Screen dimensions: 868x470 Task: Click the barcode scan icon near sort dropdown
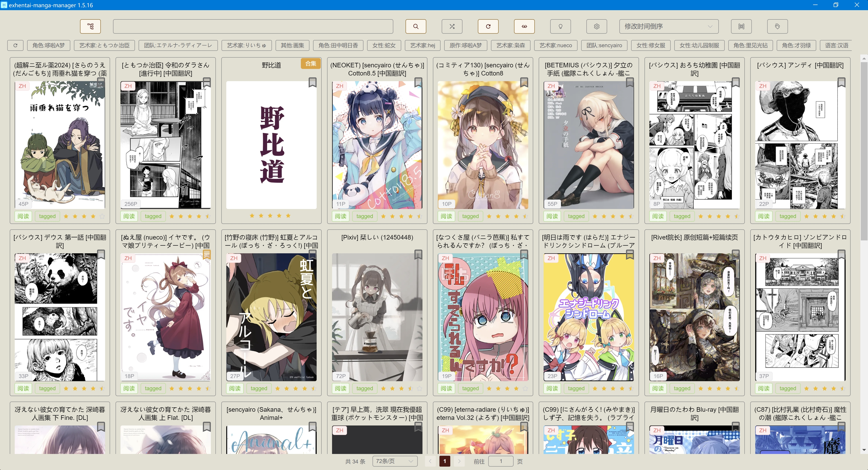tap(741, 26)
